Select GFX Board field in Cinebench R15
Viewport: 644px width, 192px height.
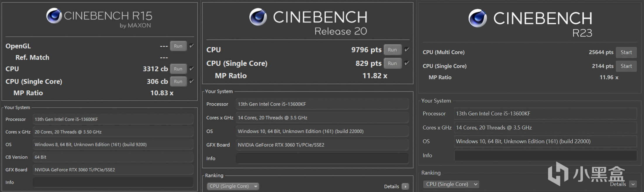coord(113,170)
